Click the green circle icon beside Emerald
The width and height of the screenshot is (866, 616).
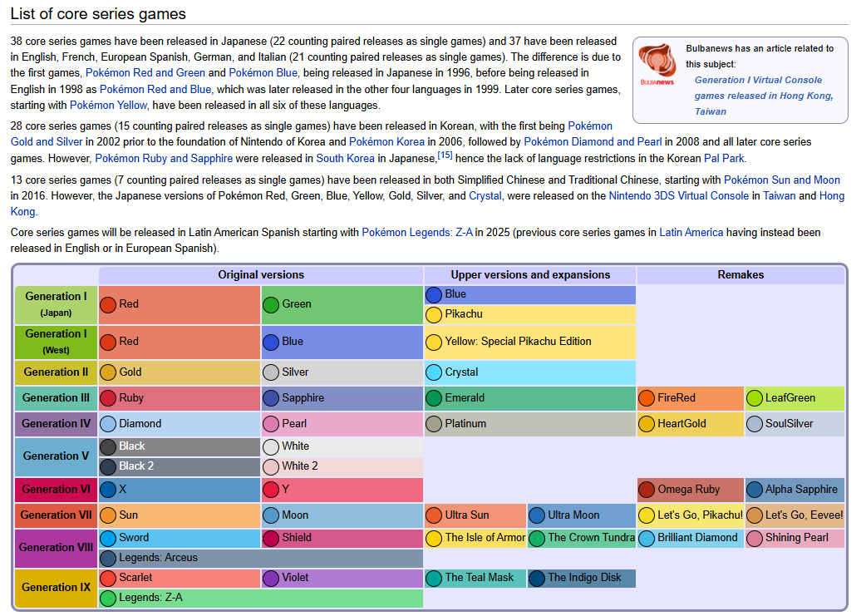pyautogui.click(x=434, y=398)
